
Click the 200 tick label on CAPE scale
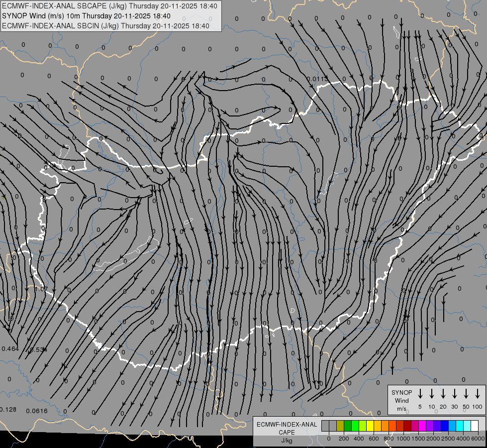[x=344, y=439]
